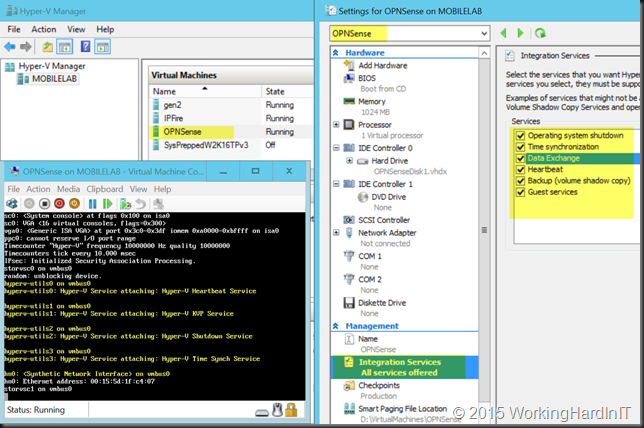Collapse the IDE Controller 0 node
This screenshot has width=644, height=428.
(x=336, y=148)
